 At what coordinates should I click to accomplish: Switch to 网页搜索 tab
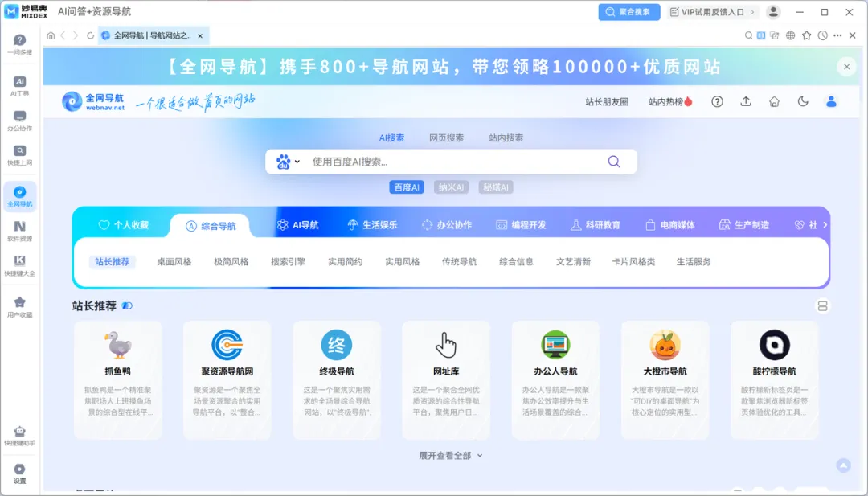pos(447,137)
